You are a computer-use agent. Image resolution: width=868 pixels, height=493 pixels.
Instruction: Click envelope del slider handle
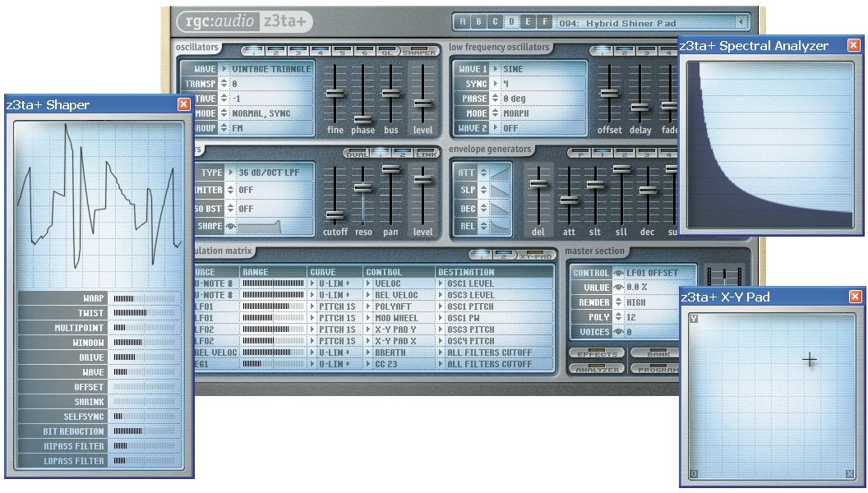tap(538, 184)
